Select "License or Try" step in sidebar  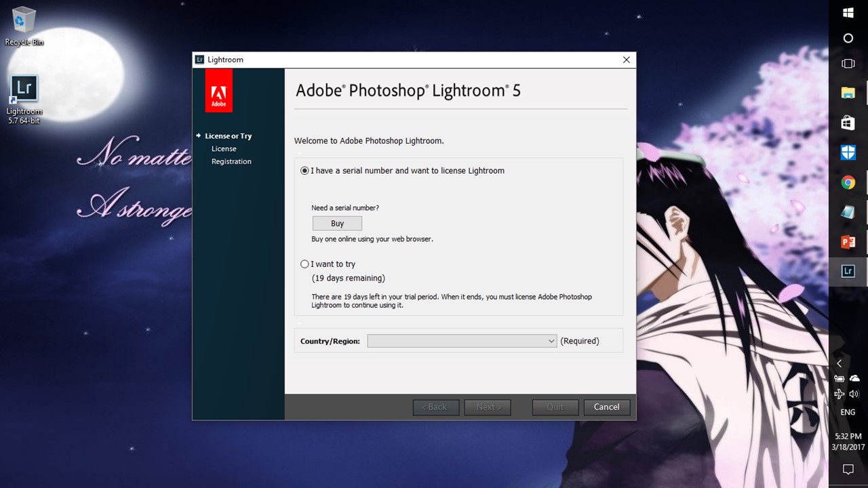coord(228,136)
